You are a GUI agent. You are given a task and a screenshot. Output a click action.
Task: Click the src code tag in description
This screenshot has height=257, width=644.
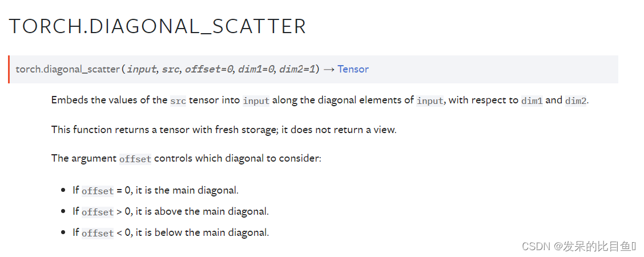point(178,101)
